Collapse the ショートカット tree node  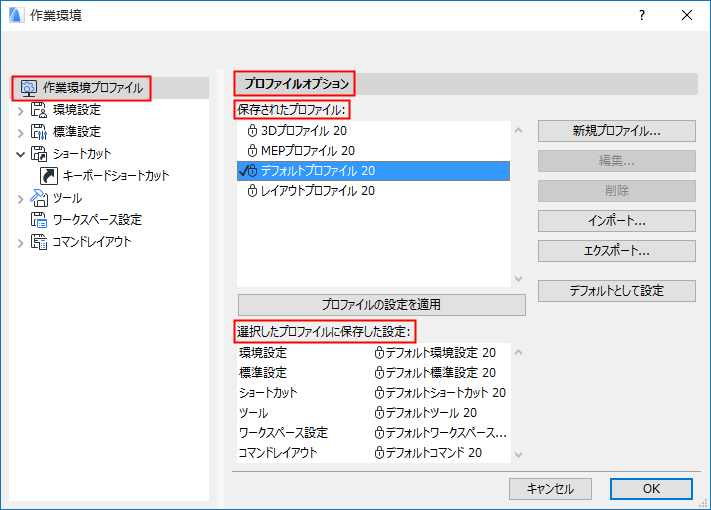(20, 154)
